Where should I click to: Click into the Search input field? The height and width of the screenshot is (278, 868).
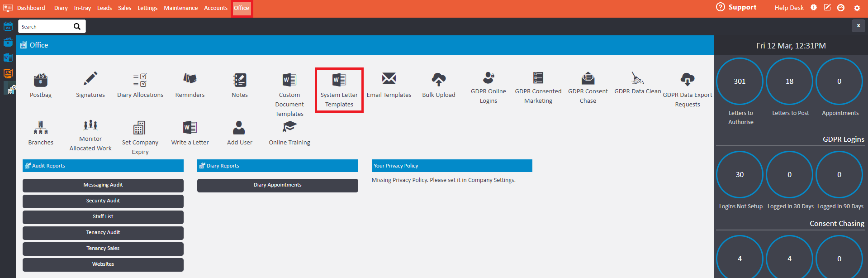click(45, 27)
